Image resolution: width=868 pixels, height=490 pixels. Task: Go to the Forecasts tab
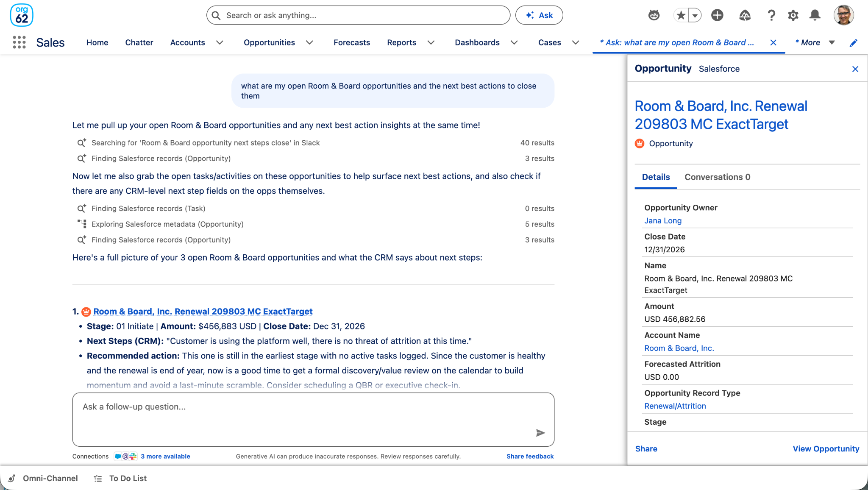[352, 42]
